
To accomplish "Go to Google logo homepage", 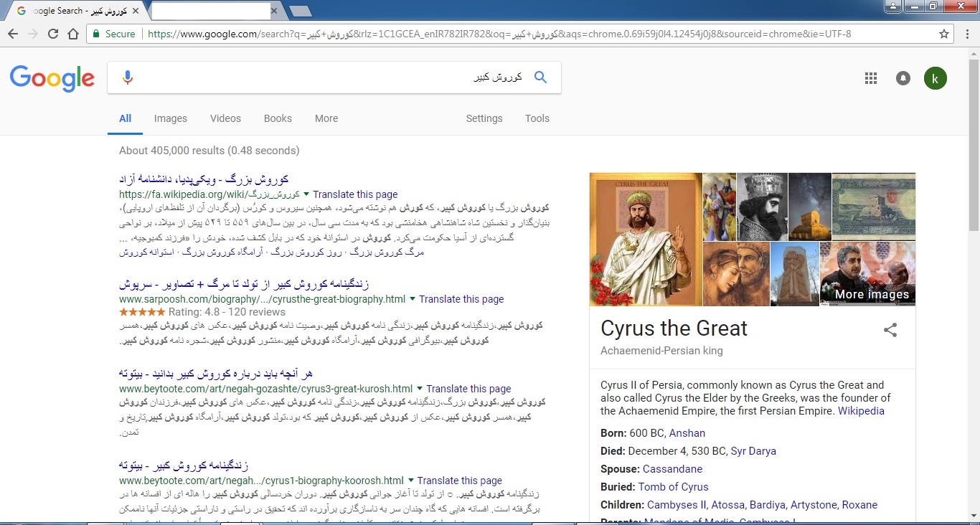I will [x=52, y=78].
